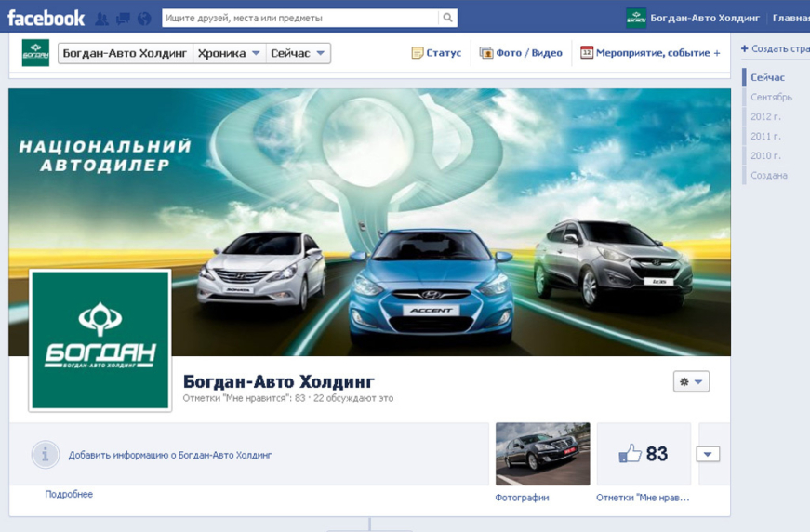Select the Фото / Видео tab

521,53
